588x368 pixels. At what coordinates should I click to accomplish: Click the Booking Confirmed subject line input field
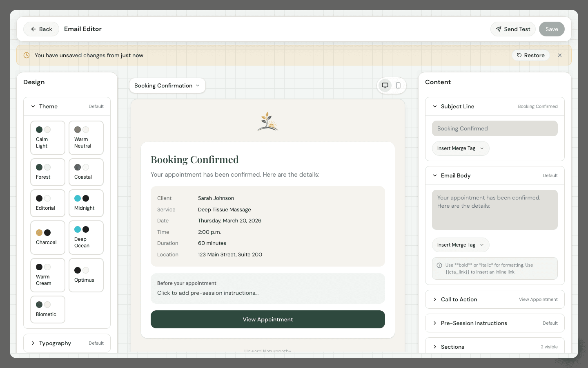pos(494,128)
